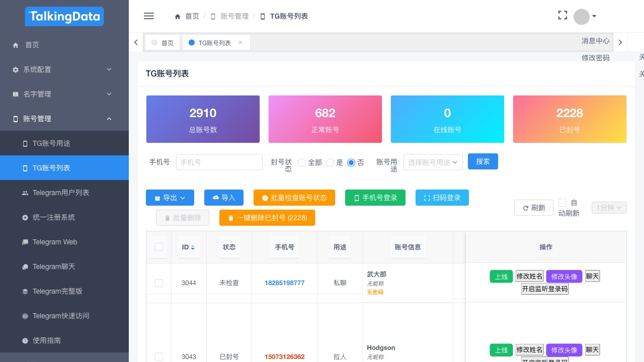
Task: Select 是 radio for 封号状态
Action: pos(330,162)
